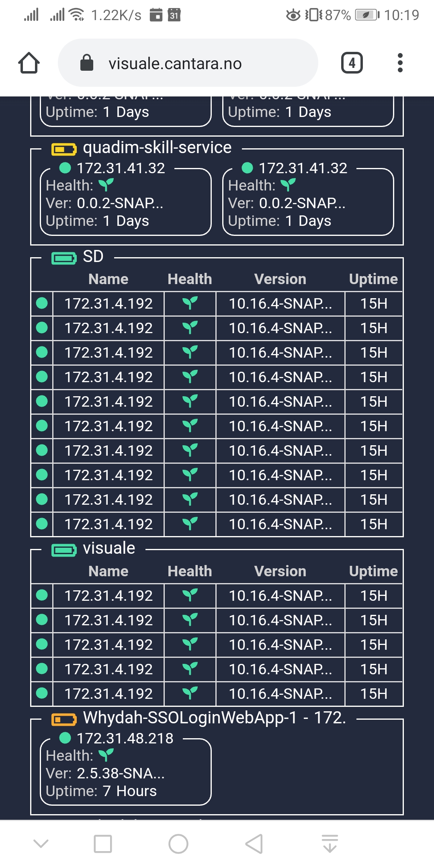Image resolution: width=434 pixels, height=868 pixels.
Task: Tap Android home circle navigation button
Action: 178,843
